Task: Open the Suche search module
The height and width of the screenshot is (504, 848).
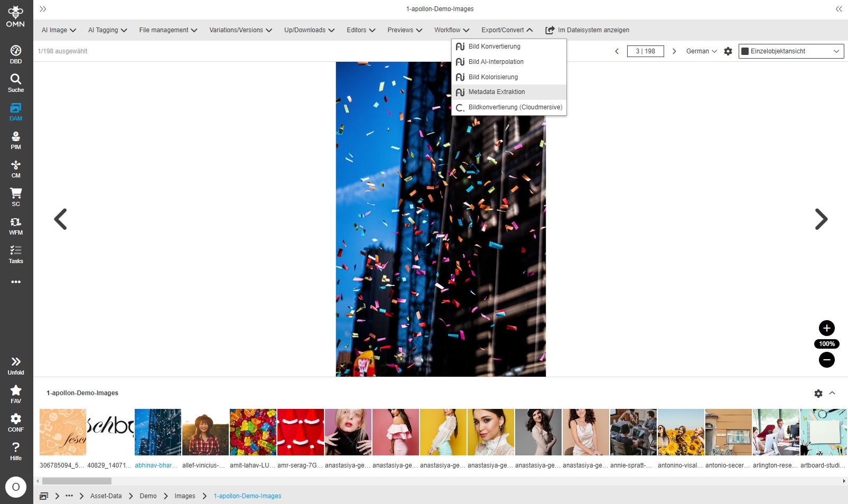Action: pyautogui.click(x=16, y=83)
